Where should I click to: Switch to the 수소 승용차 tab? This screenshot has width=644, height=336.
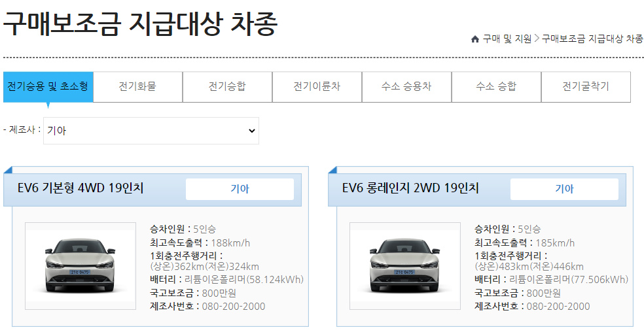tap(406, 86)
